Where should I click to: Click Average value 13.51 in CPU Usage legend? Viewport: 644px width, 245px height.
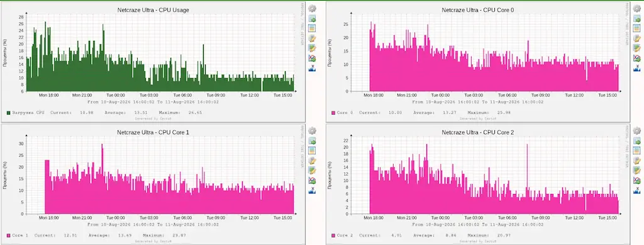[141, 112]
